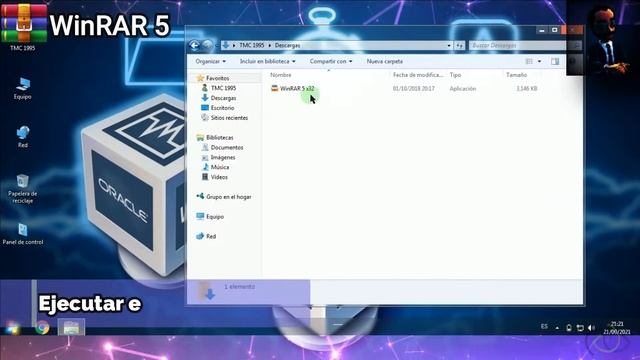Click Nueva carpeta button
Image resolution: width=640 pixels, height=360 pixels.
click(384, 61)
